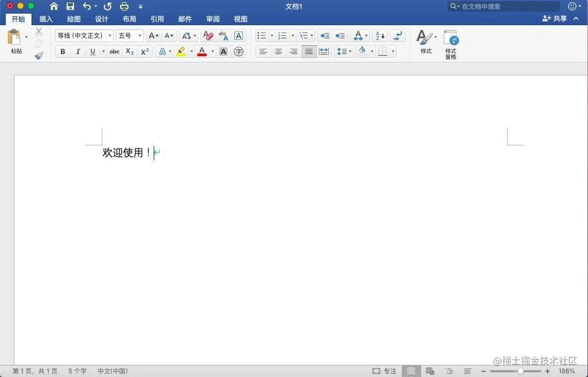Viewport: 588px width, 377px height.
Task: Undo the last action
Action: (x=87, y=6)
